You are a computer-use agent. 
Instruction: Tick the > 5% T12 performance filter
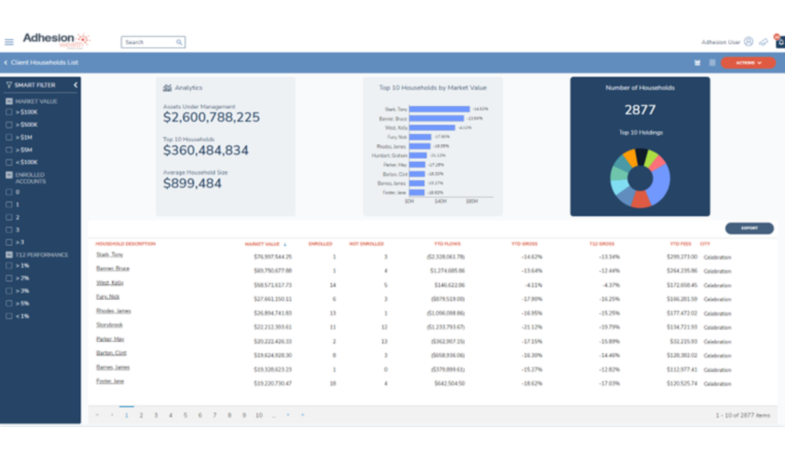pyautogui.click(x=10, y=303)
